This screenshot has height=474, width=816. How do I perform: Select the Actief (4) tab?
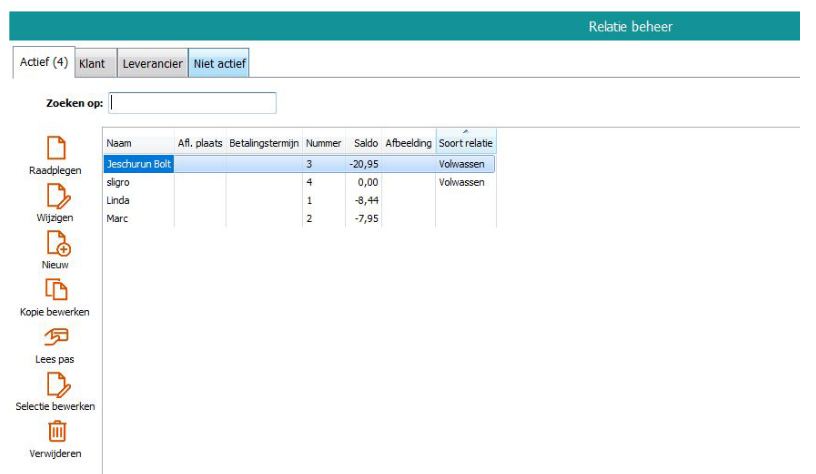(x=43, y=62)
